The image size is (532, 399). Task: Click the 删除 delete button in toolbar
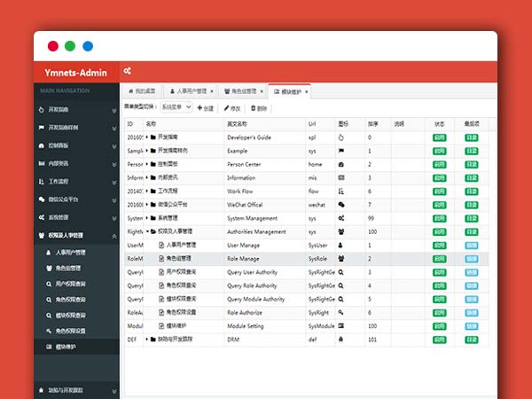point(260,107)
